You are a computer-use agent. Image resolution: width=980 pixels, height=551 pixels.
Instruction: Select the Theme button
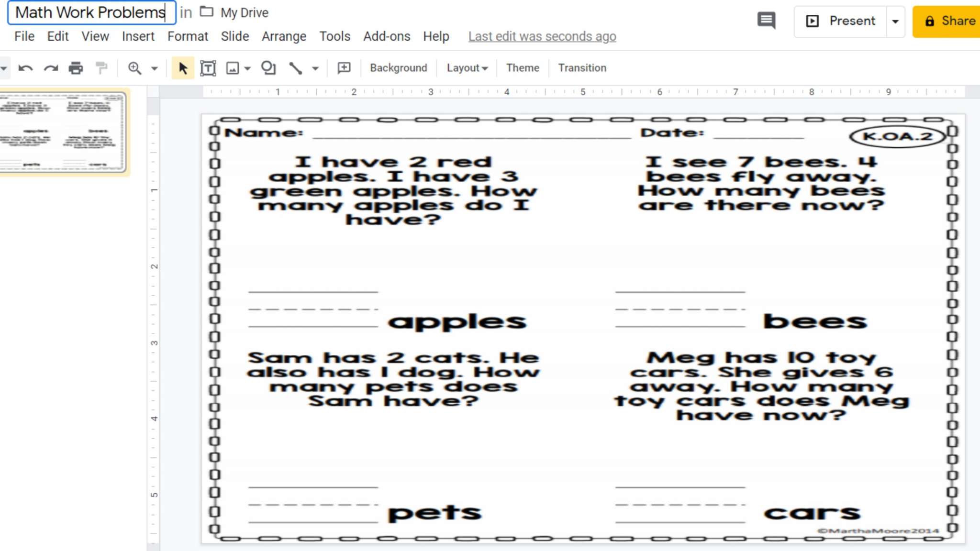click(x=523, y=67)
